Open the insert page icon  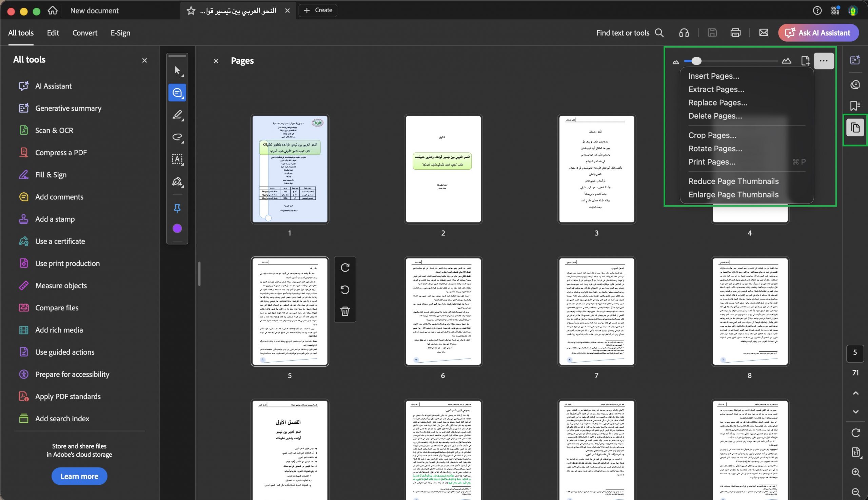[x=805, y=61]
